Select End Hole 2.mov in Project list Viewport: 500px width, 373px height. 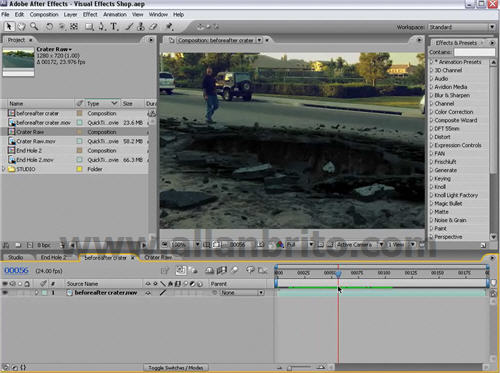pos(35,160)
